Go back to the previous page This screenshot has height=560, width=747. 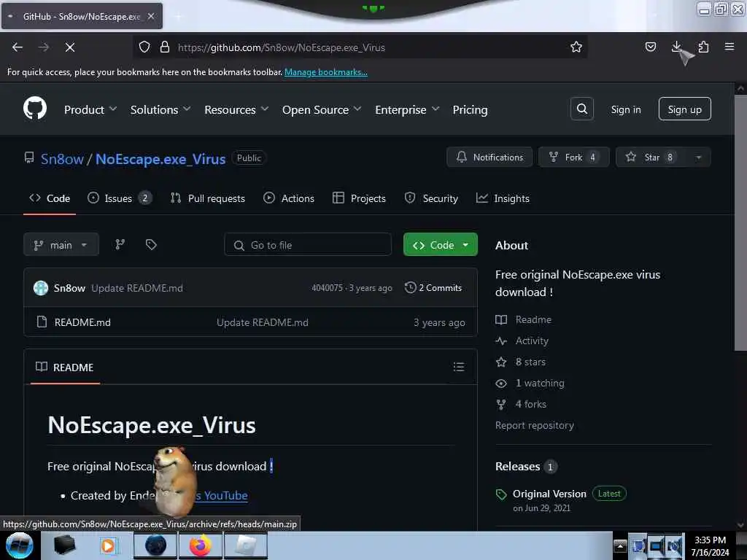pos(18,47)
